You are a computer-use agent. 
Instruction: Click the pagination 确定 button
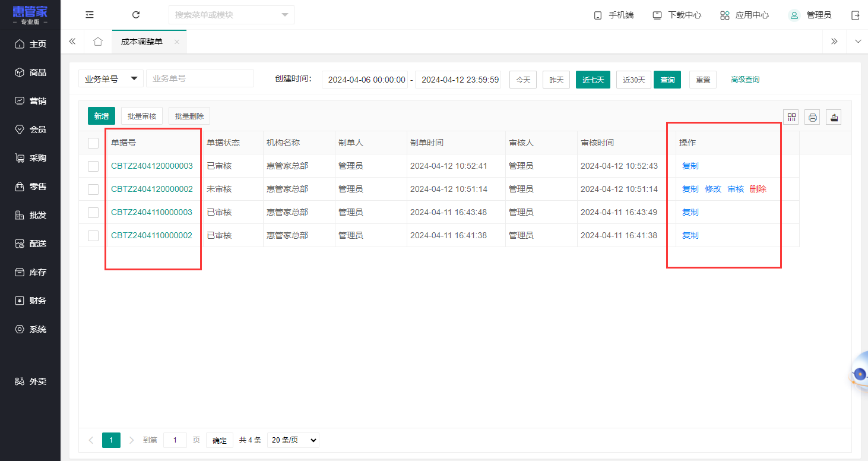pos(220,440)
